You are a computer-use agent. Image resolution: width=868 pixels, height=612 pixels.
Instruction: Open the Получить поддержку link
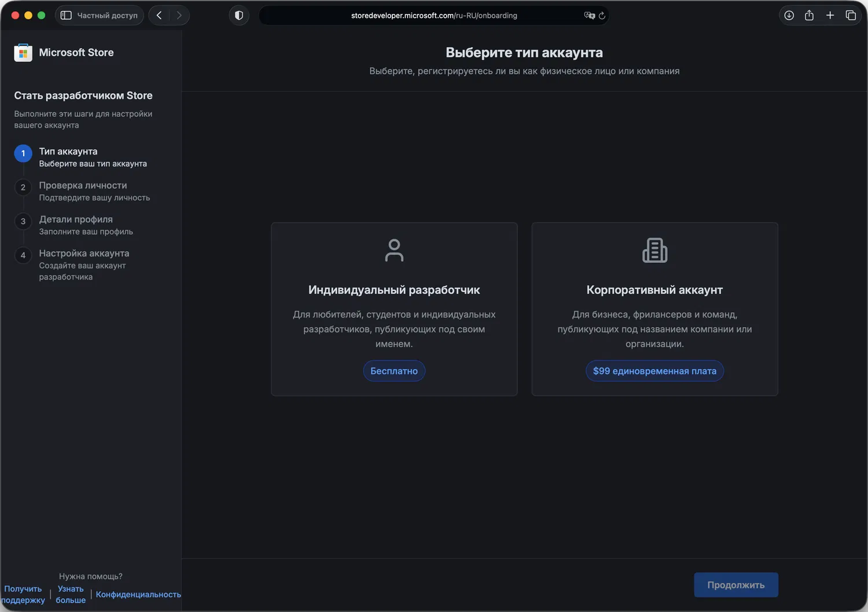[23, 595]
